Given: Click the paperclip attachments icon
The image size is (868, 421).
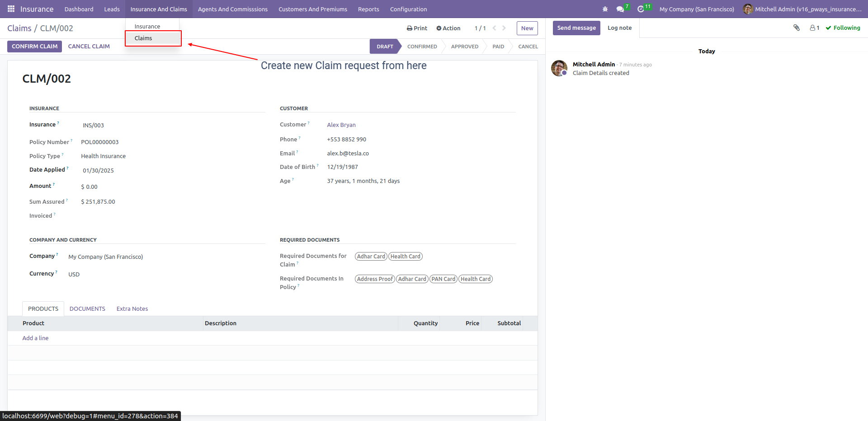Looking at the screenshot, I should pos(797,28).
